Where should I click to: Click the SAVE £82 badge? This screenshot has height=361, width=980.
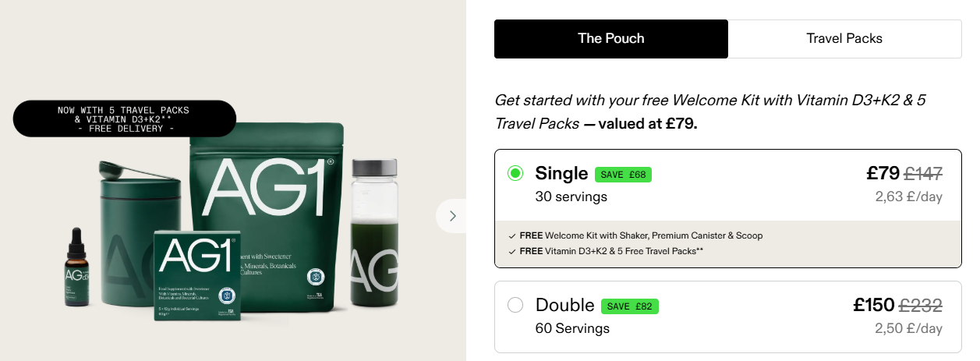(631, 306)
